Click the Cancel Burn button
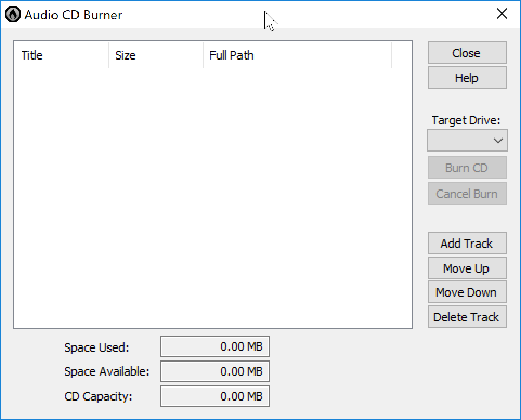This screenshot has height=420, width=521. point(467,193)
